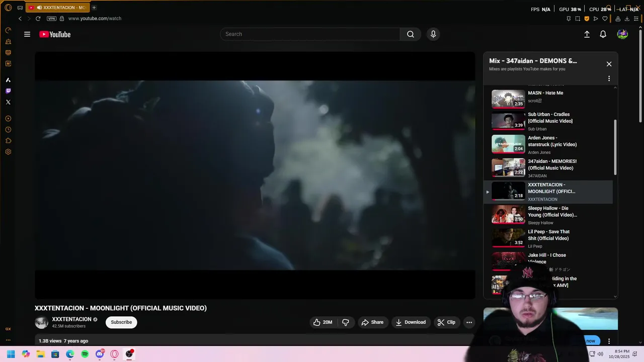The height and width of the screenshot is (362, 644).
Task: Select Sleepy Hallow - Die Young
Action: point(548,215)
